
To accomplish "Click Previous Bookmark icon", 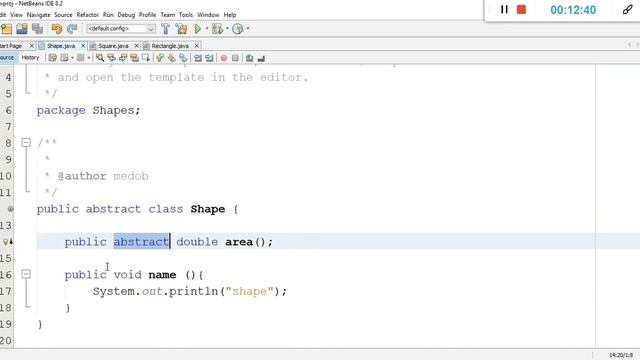I will (160, 58).
